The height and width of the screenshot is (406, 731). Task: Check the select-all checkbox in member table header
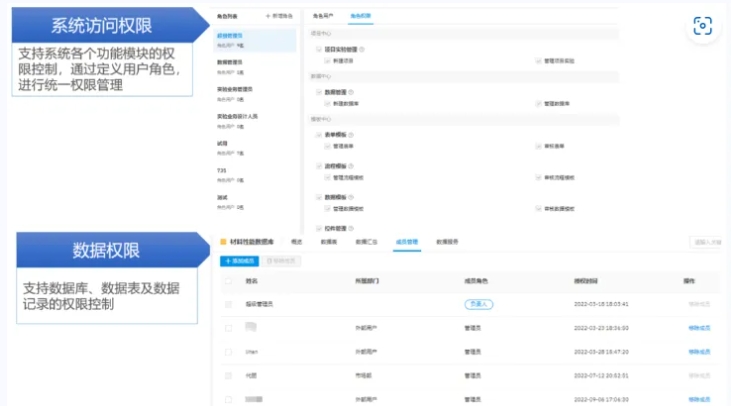227,282
